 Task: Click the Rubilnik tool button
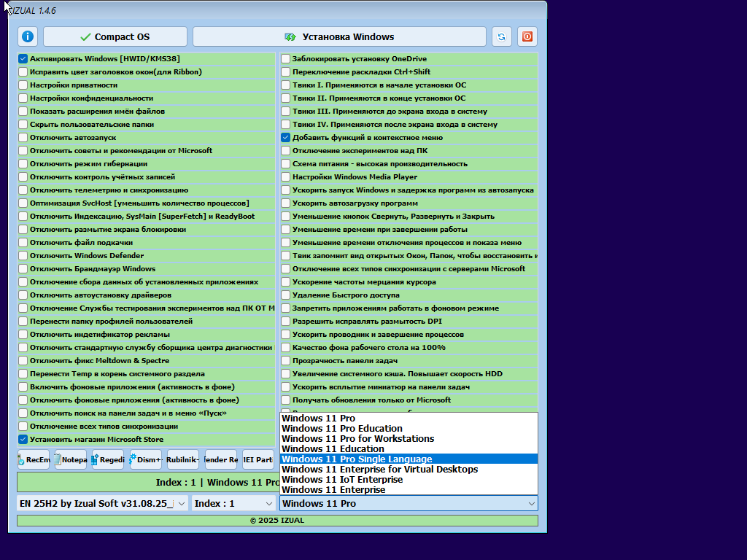[183, 459]
